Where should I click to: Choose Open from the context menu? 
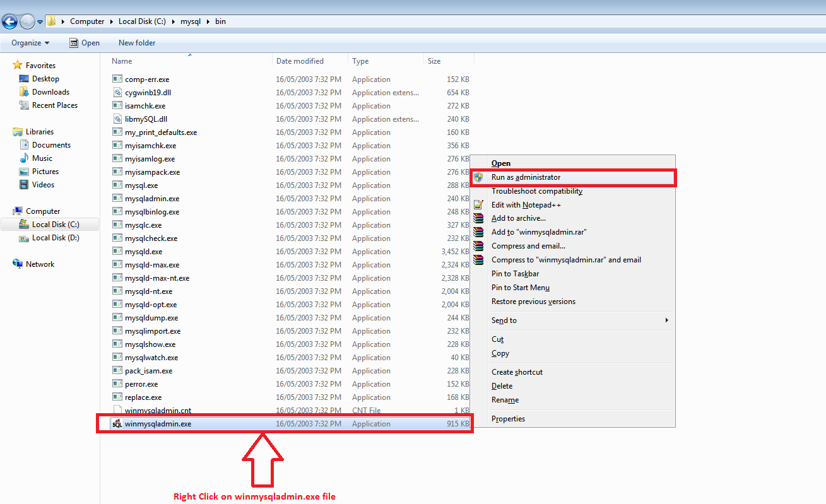[x=501, y=163]
